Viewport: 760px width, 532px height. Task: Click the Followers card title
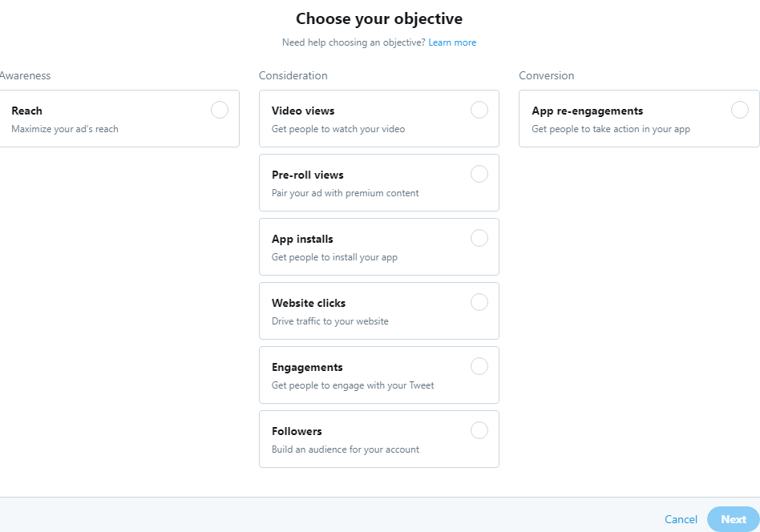(x=297, y=431)
